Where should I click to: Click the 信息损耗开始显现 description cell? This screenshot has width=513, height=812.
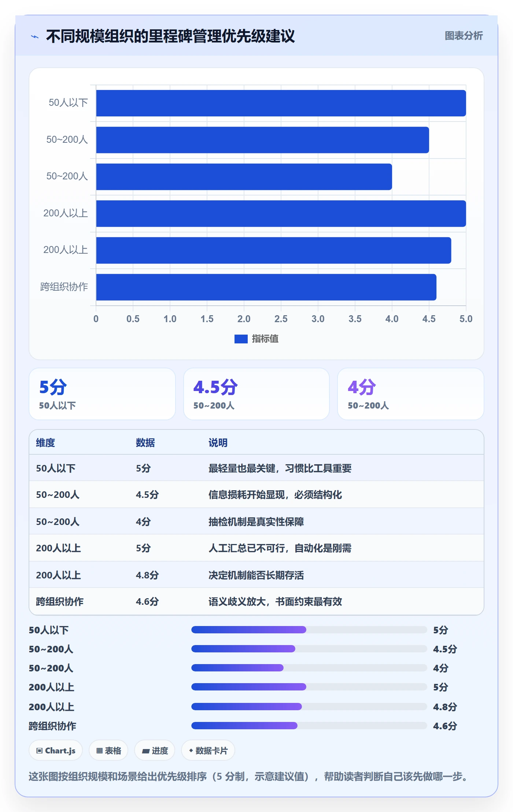point(275,495)
